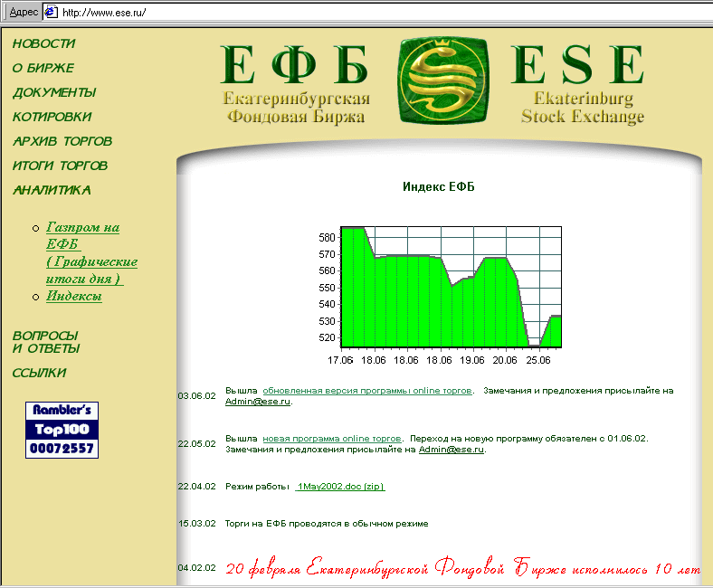Image resolution: width=713 pixels, height=588 pixels.
Task: Click the red 10-year anniversary announcement text
Action: coord(463,567)
